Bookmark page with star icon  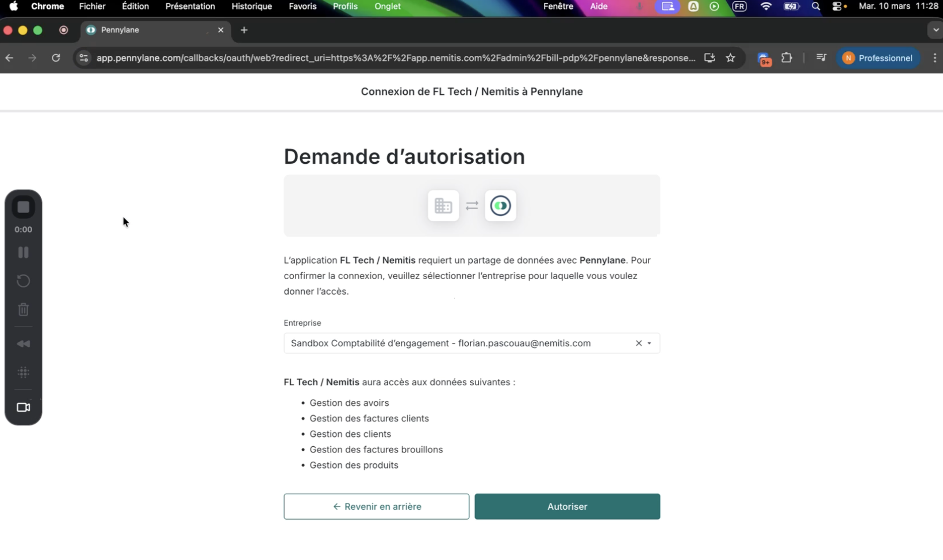(730, 58)
